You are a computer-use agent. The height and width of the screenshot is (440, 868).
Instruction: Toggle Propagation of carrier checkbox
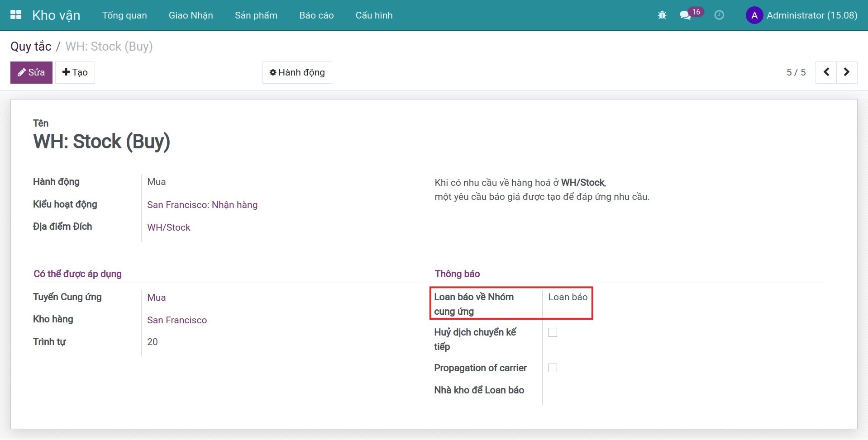(x=553, y=368)
